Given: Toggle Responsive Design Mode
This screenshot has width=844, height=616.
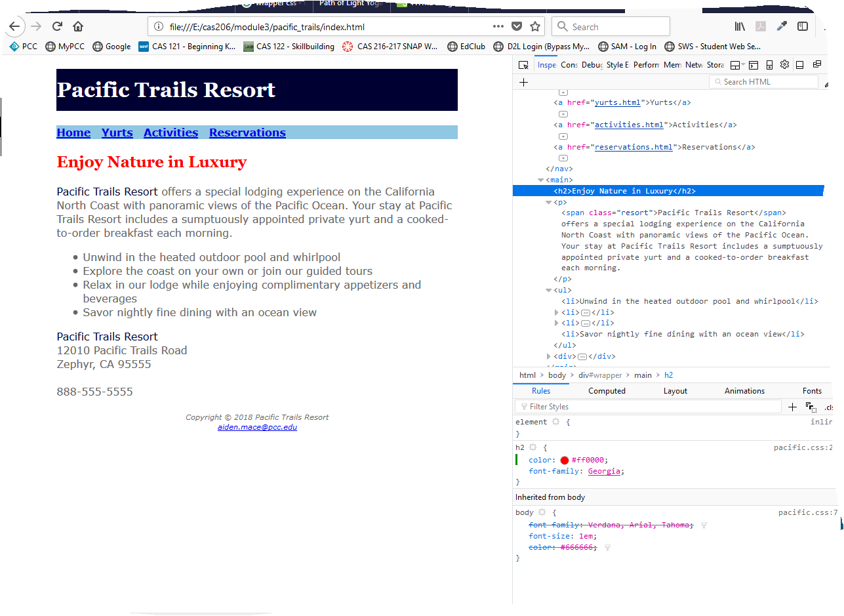Looking at the screenshot, I should click(x=769, y=65).
